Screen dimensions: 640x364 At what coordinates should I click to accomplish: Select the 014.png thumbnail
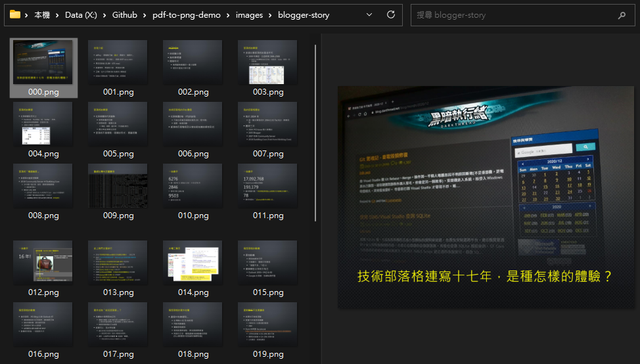193,261
